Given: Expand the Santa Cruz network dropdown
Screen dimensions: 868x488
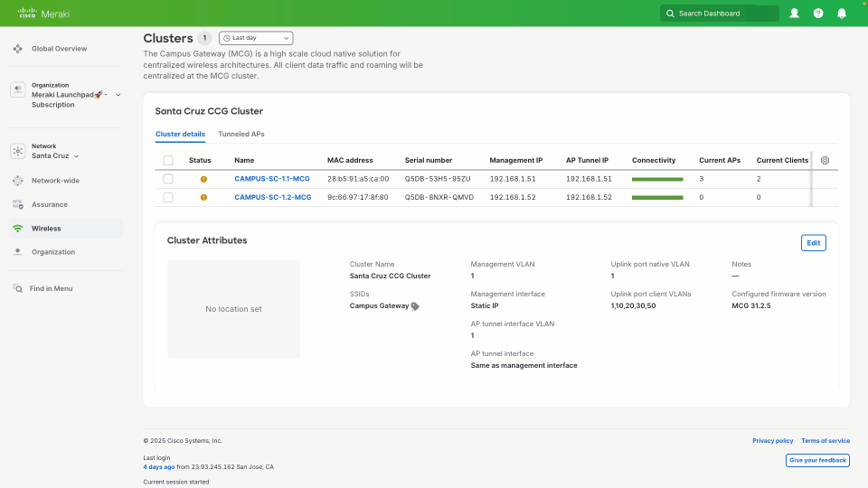Looking at the screenshot, I should coord(76,156).
